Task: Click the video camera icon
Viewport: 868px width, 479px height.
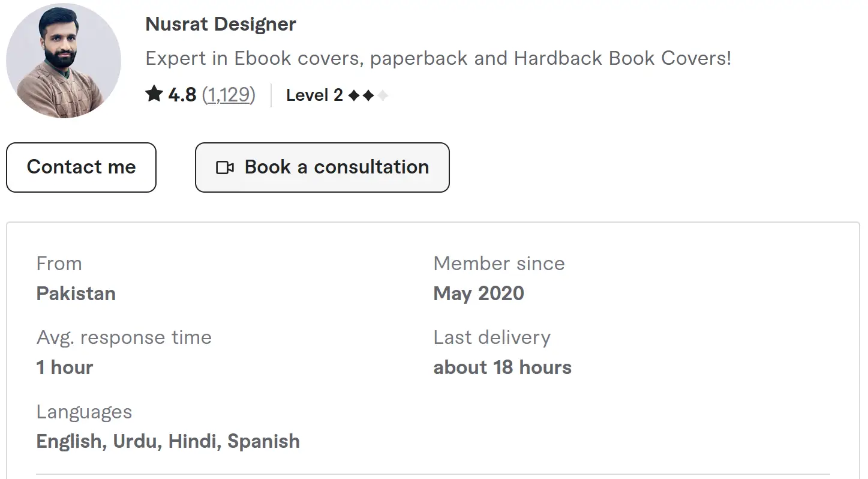Action: (x=225, y=167)
